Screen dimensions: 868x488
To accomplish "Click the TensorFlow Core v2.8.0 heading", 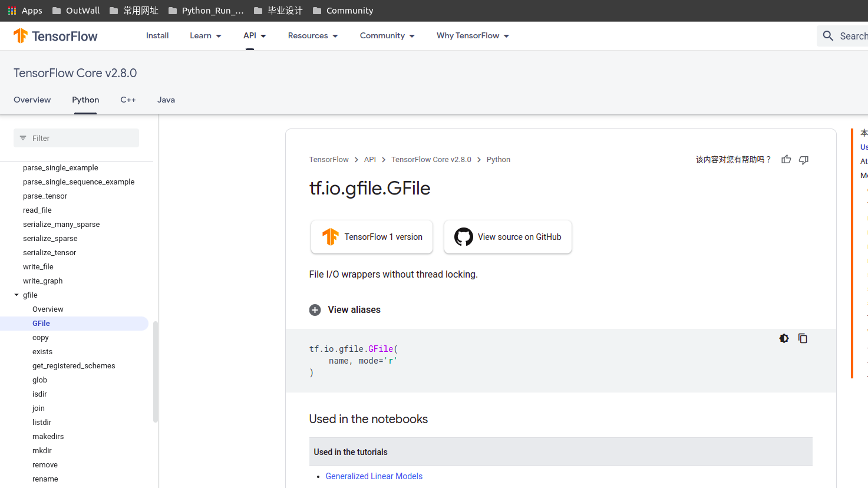I will pos(75,73).
